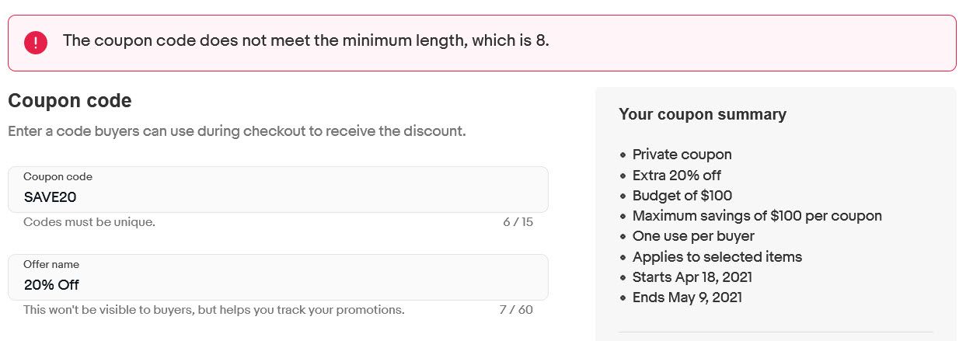Click the small 'Offer name' field label
This screenshot has width=980, height=341.
coord(51,264)
